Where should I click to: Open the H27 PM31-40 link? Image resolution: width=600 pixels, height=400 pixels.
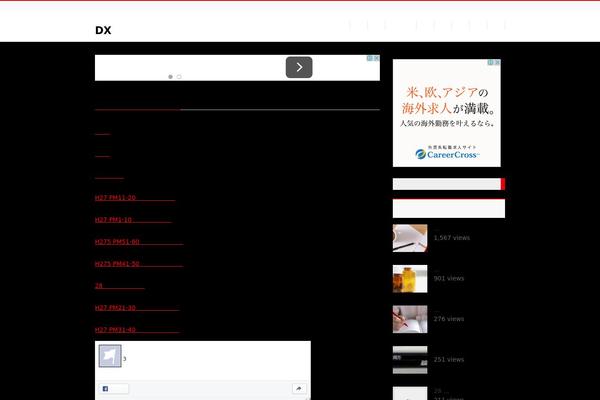click(x=137, y=330)
